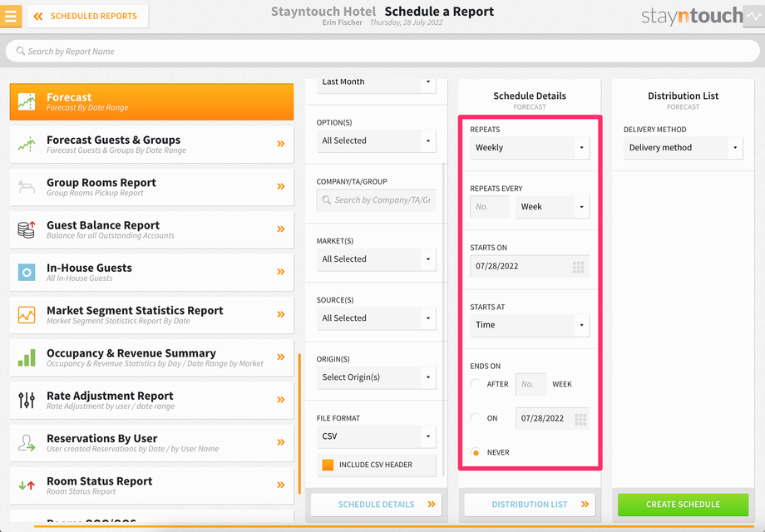Select the Ends On specific date radio
This screenshot has height=532, width=765.
476,418
